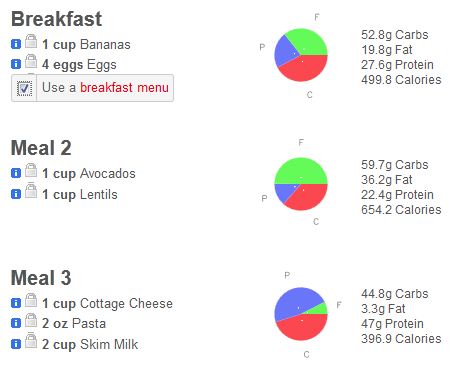Select the 2 oz Pasta food text
This screenshot has width=463, height=371.
[74, 323]
